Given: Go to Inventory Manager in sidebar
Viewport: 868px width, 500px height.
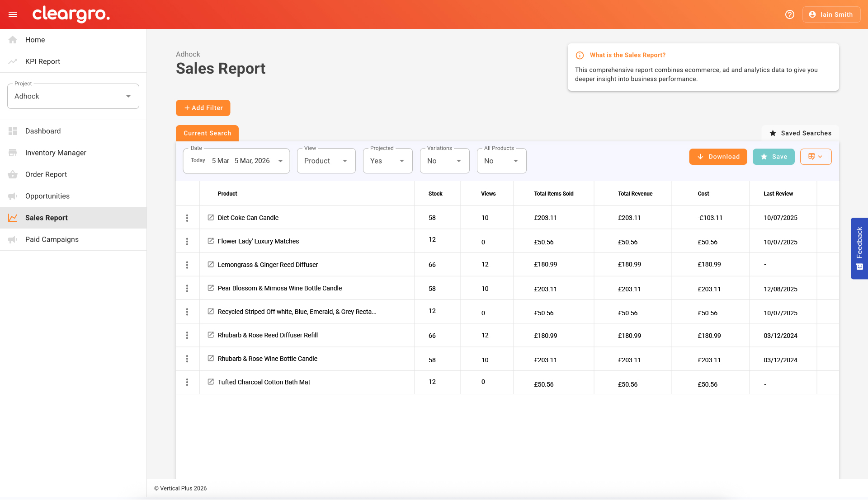Looking at the screenshot, I should (x=56, y=153).
